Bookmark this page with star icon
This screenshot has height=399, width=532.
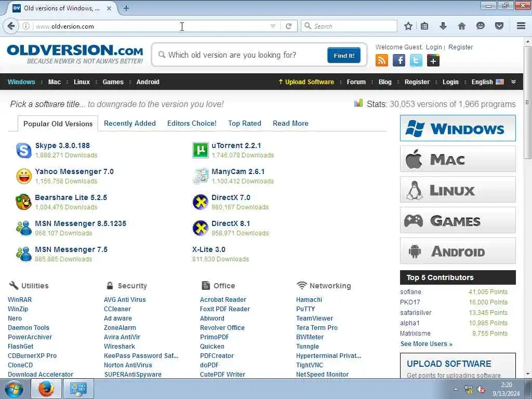tap(408, 26)
